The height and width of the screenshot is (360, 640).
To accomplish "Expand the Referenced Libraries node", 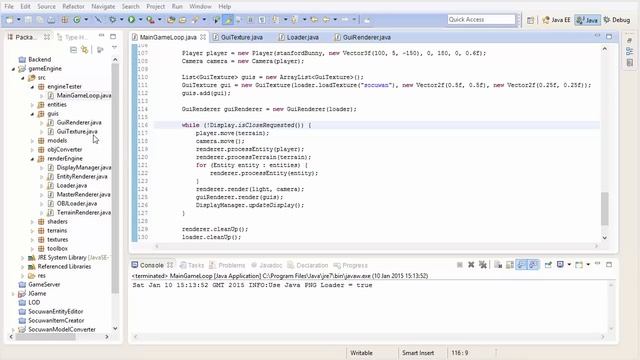I will coord(23,267).
